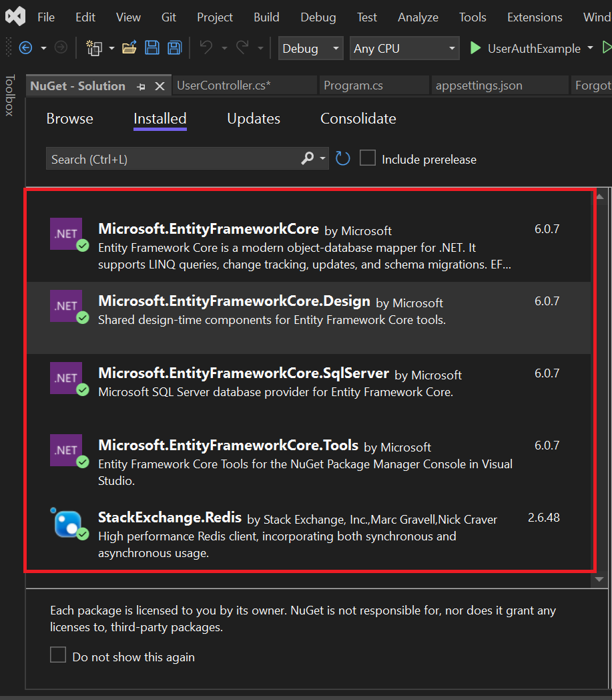The height and width of the screenshot is (700, 612).
Task: Click the EntityFrameworkCore.Design .NET package icon
Action: pyautogui.click(x=66, y=306)
